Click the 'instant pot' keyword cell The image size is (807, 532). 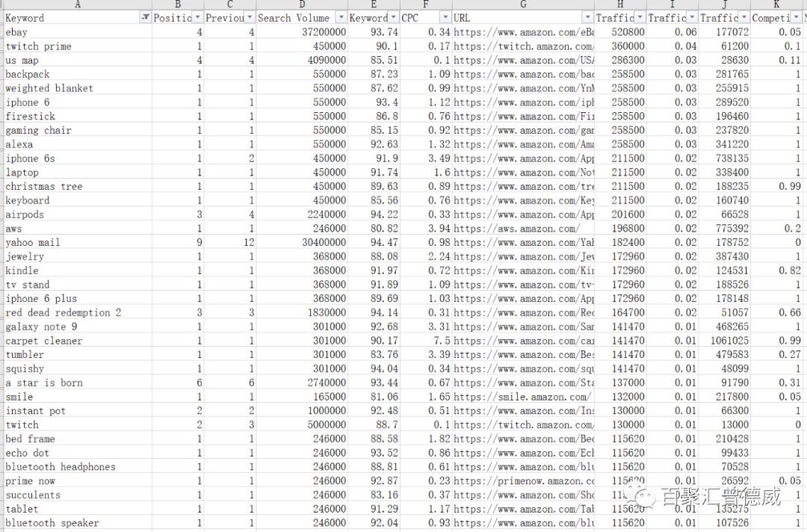[x=77, y=410]
